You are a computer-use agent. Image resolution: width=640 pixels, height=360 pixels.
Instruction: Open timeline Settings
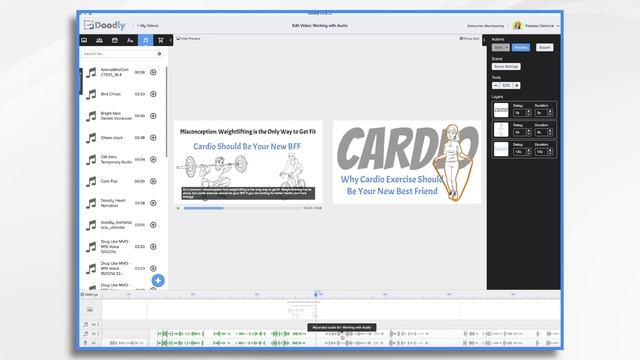(x=89, y=294)
